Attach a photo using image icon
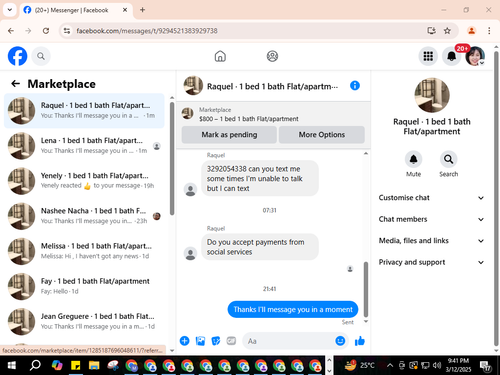This screenshot has height=375, width=500. click(x=200, y=341)
